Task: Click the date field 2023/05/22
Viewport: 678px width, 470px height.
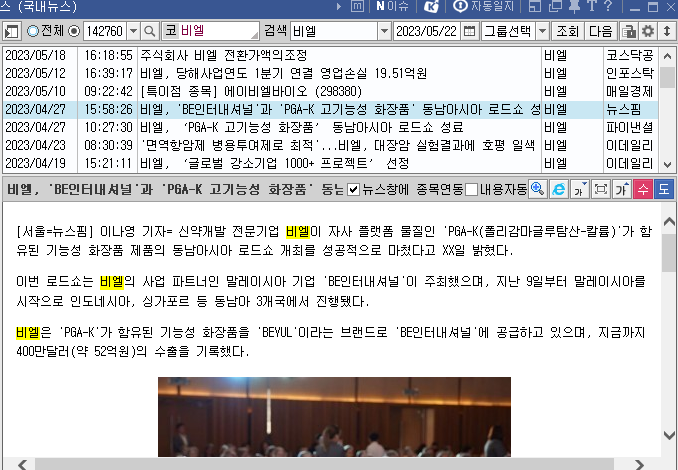Action: (x=427, y=31)
